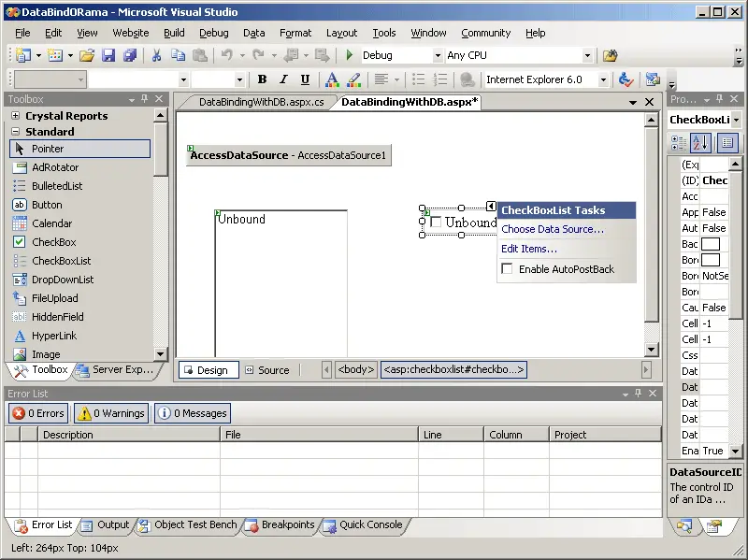This screenshot has height=560, width=748.
Task: Click the Save floppy disk icon
Action: coord(108,55)
